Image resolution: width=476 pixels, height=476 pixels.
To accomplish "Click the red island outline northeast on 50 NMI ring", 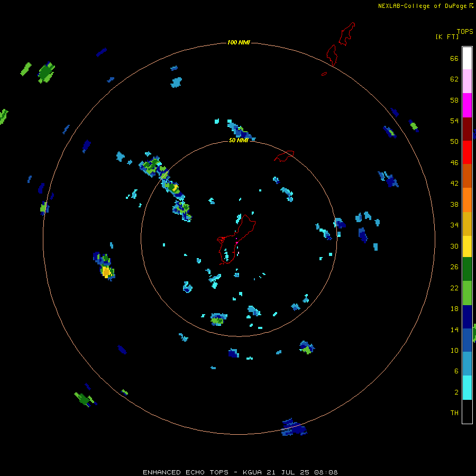I will [x=284, y=156].
